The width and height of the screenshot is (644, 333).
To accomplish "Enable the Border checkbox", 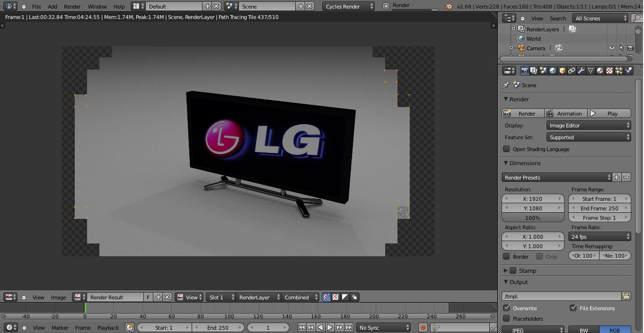I will point(506,257).
